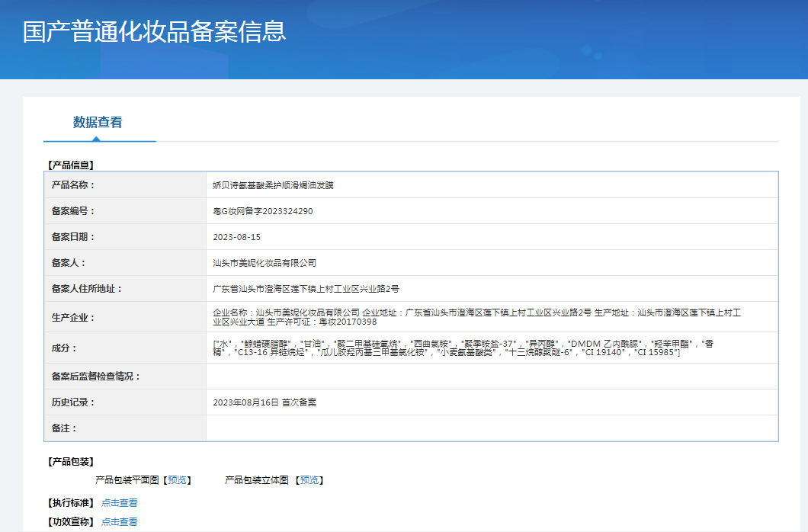The width and height of the screenshot is (808, 532).
Task: Open 预览 link for 产品包装立体图
Action: pos(309,480)
